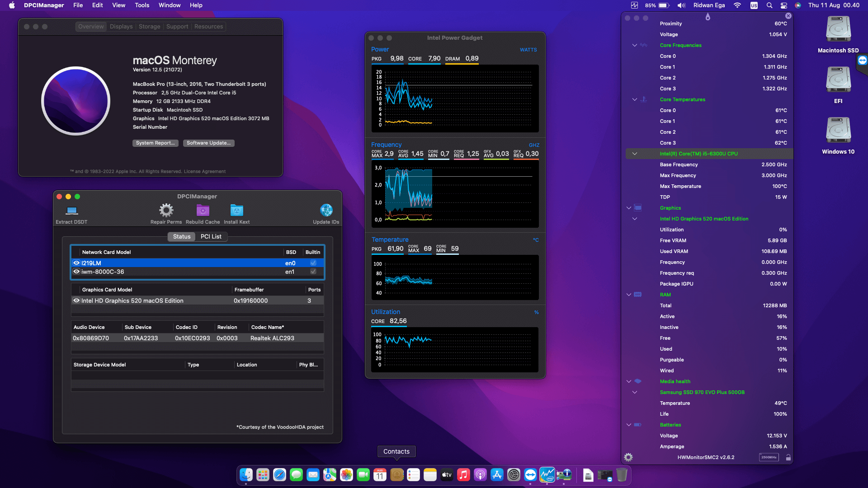The width and height of the screenshot is (868, 488).
Task: Open HWMonitorSMC2 settings gear icon
Action: tap(628, 457)
